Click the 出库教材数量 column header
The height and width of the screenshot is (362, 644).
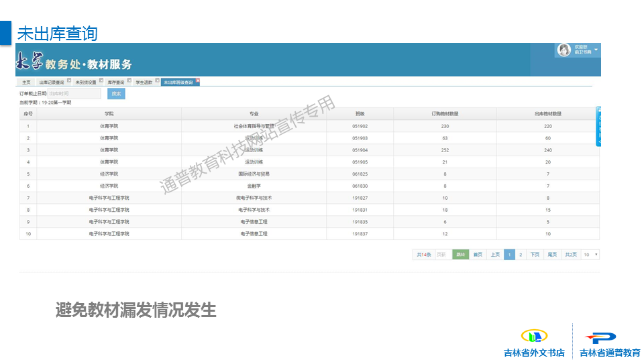tap(548, 114)
